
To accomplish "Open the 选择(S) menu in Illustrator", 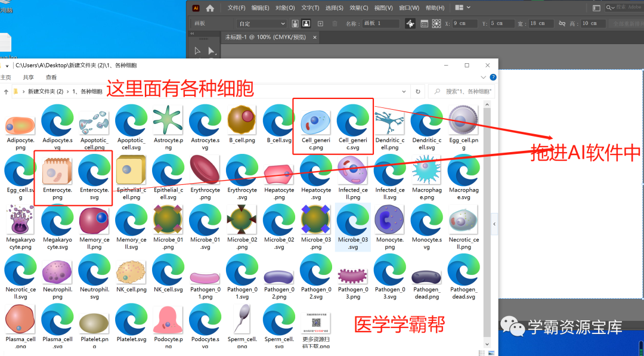I will [x=335, y=8].
